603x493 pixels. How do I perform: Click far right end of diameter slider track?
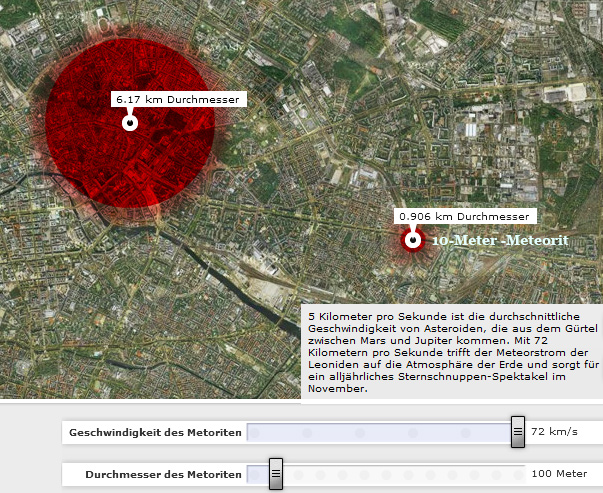(x=521, y=473)
